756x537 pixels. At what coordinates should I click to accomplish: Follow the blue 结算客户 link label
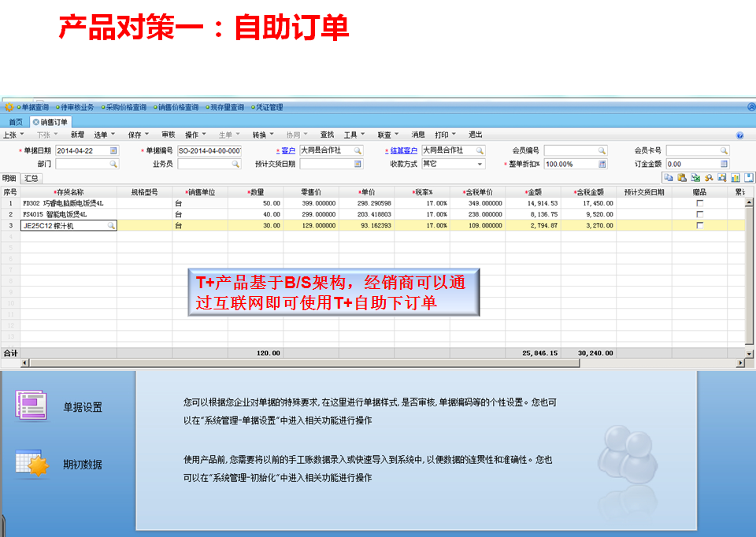[x=403, y=151]
